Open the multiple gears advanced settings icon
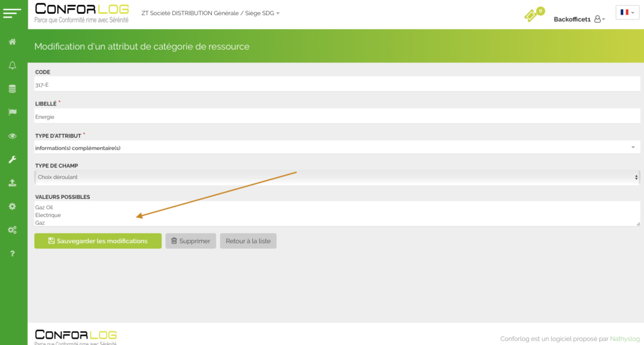This screenshot has height=345, width=644. [x=12, y=230]
